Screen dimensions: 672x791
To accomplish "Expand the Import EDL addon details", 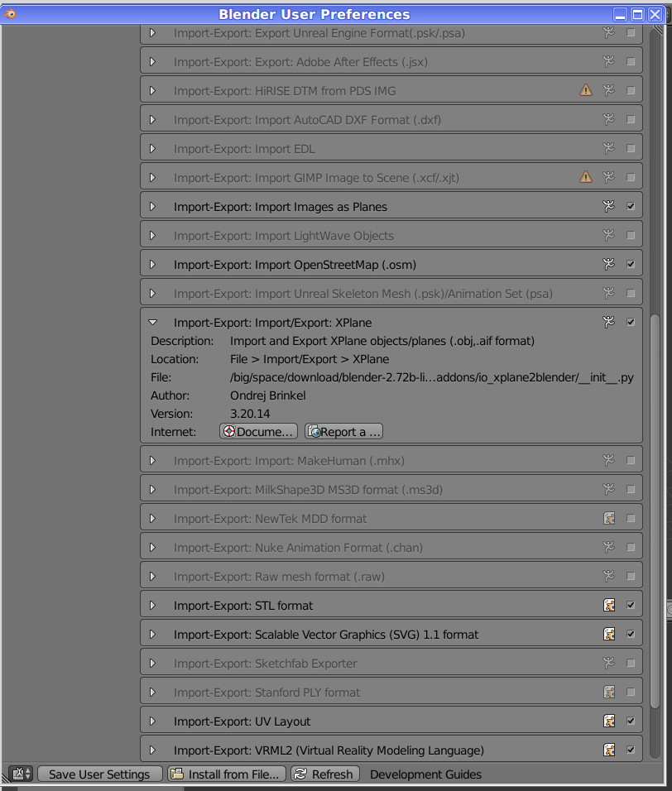I will point(152,149).
